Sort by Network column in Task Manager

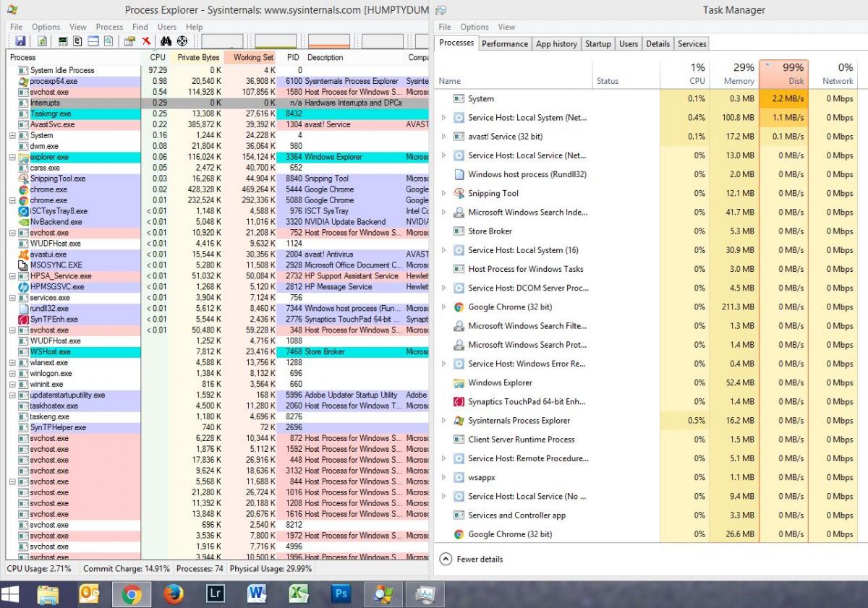click(834, 74)
